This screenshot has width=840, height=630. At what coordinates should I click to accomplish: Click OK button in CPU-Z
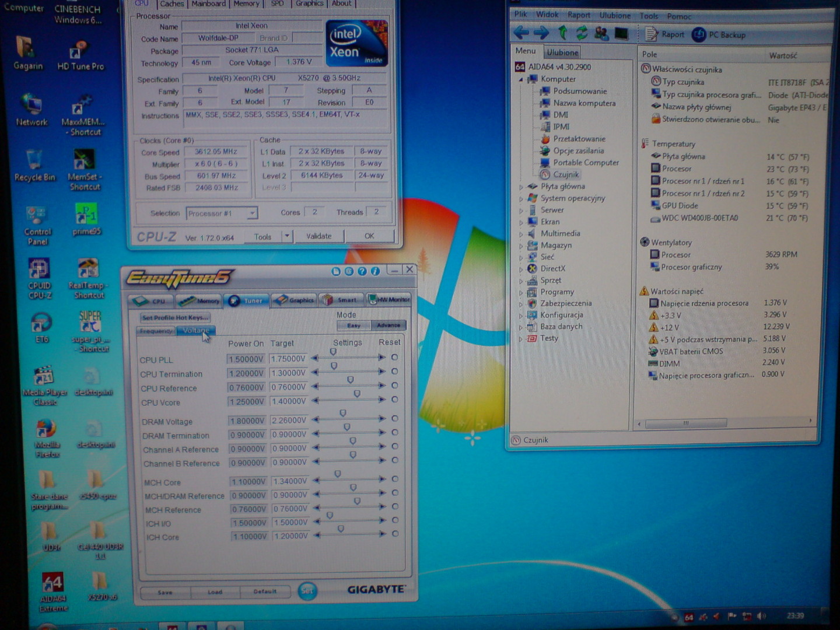[369, 236]
